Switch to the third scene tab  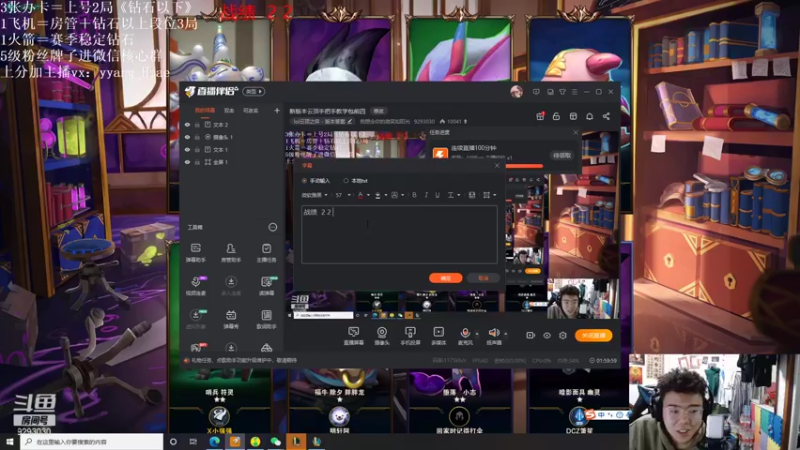tap(251, 110)
